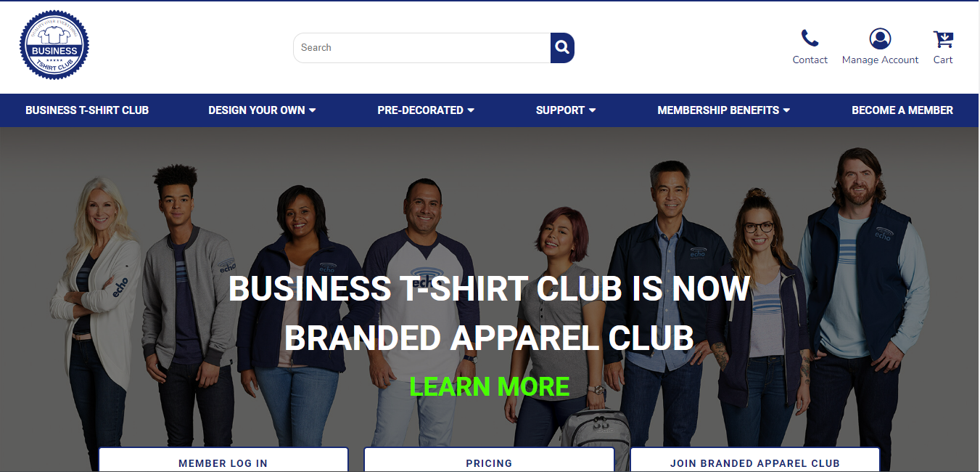Viewport: 980px width, 472px height.
Task: Expand the Pre-Decorated dropdown menu
Action: tap(426, 110)
